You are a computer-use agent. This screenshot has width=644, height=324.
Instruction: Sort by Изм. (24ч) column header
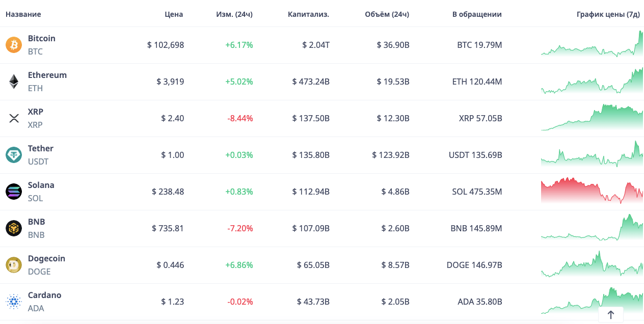[234, 14]
